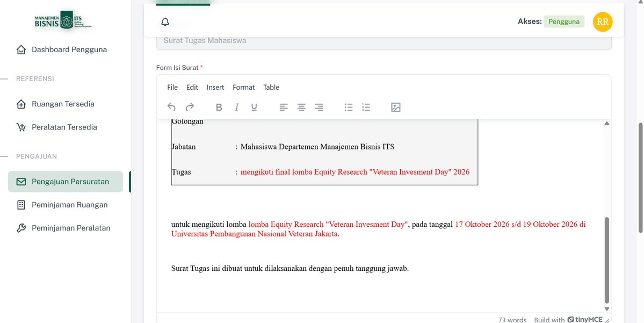Viewport: 644px width, 323px height.
Task: Open the Build with tinyMCE link
Action: point(568,320)
